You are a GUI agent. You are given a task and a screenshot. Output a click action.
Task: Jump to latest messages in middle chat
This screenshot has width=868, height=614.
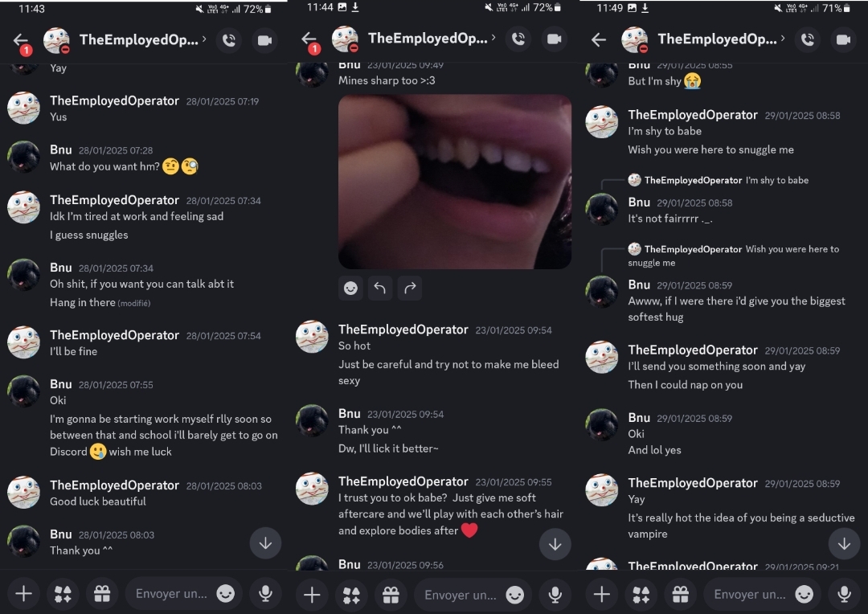pyautogui.click(x=555, y=544)
